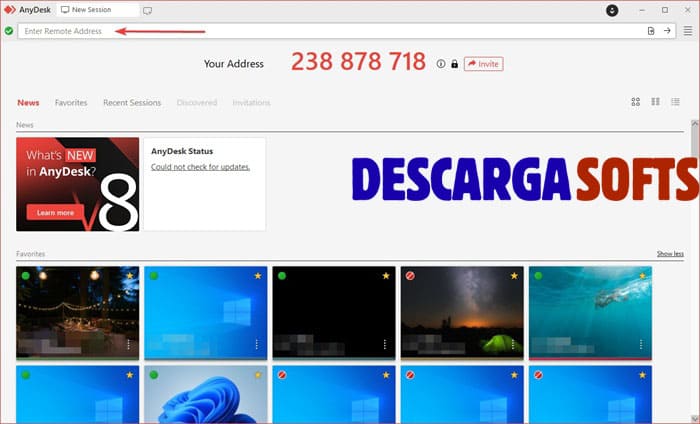Click the green connection status check icon
Image resolution: width=700 pixels, height=424 pixels.
(x=8, y=31)
